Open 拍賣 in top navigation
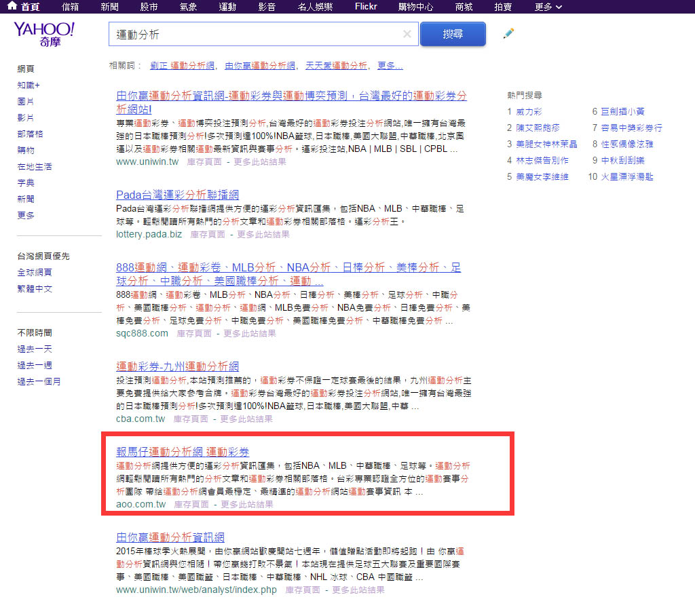The image size is (695, 616). 503,7
